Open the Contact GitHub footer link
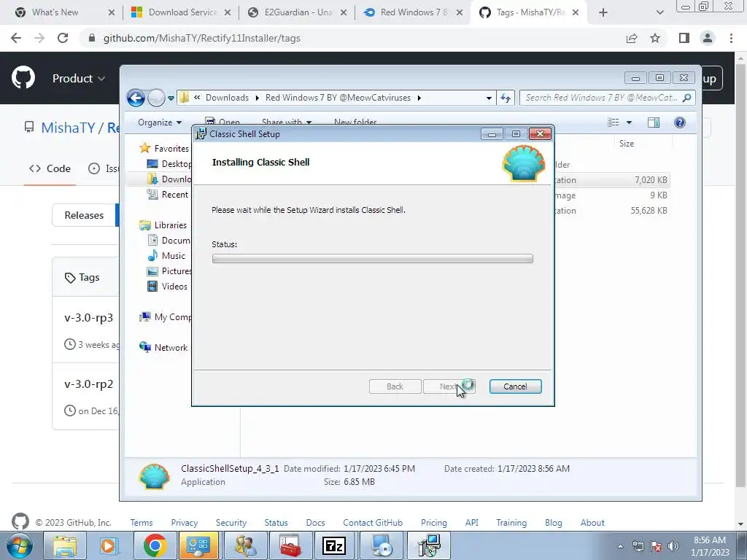Image resolution: width=747 pixels, height=560 pixels. click(x=373, y=523)
